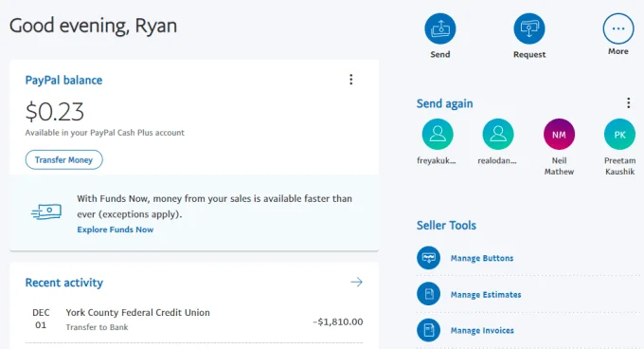This screenshot has width=644, height=349.
Task: Open the PayPal balance three-dot menu
Action: click(350, 80)
